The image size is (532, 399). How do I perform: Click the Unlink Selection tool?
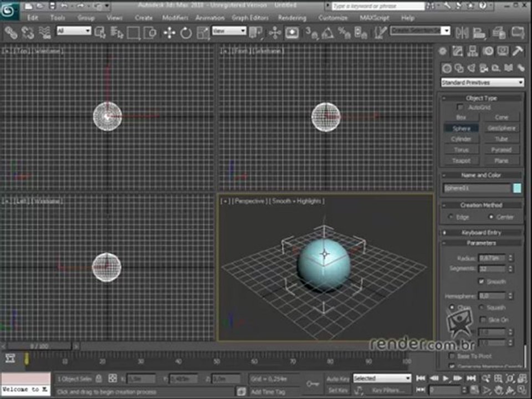pyautogui.click(x=28, y=33)
